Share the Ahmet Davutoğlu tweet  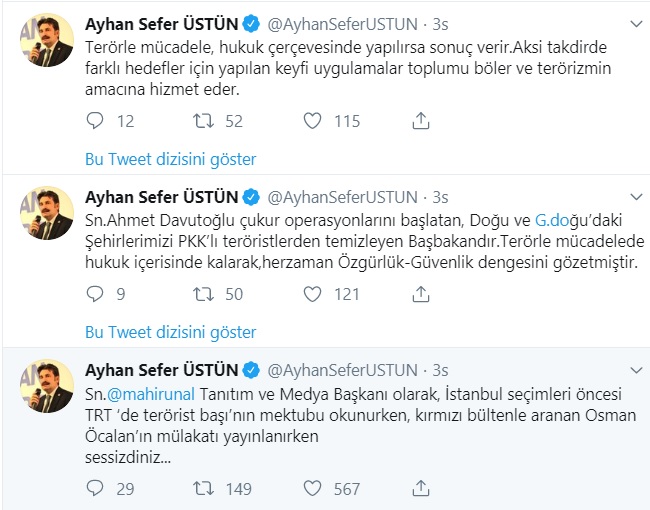click(x=421, y=294)
